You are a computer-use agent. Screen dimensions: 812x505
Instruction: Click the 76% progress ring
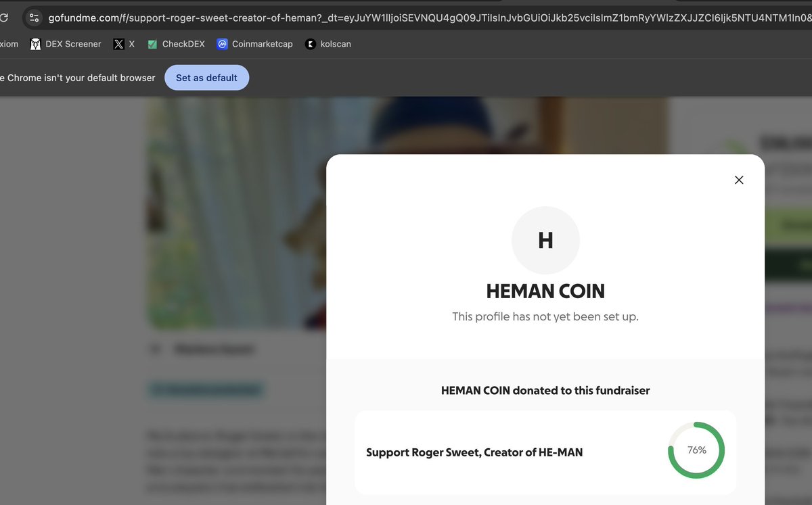[x=696, y=450]
